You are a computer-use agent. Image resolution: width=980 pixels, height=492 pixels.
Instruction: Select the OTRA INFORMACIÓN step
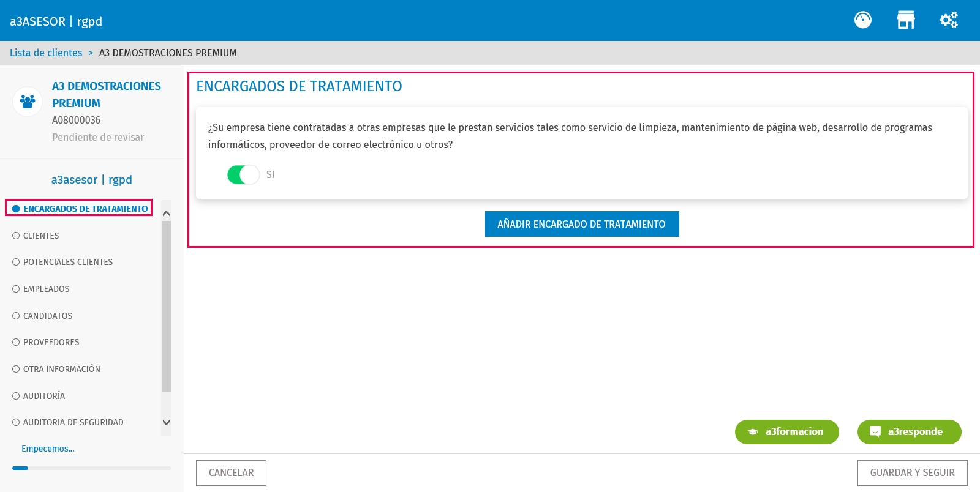tap(56, 369)
